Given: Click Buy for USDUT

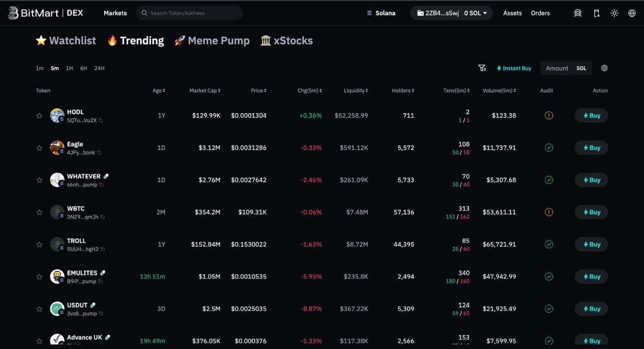Looking at the screenshot, I should point(591,309).
